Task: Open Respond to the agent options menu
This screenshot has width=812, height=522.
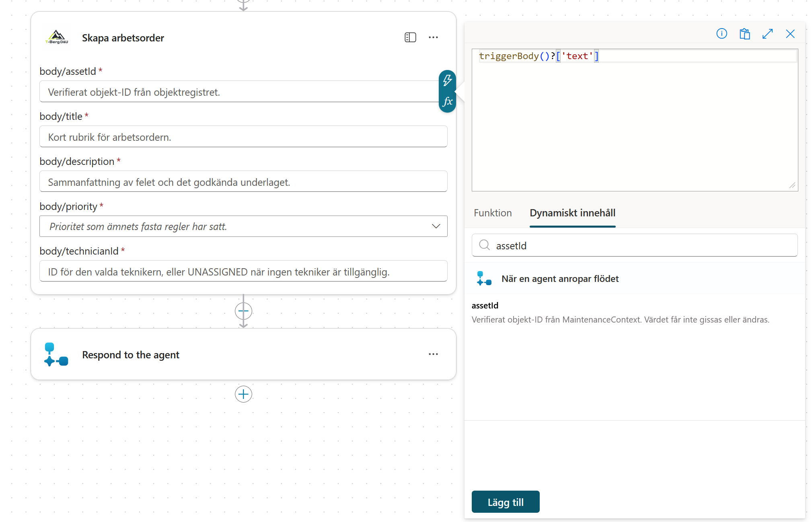Action: coord(433,354)
